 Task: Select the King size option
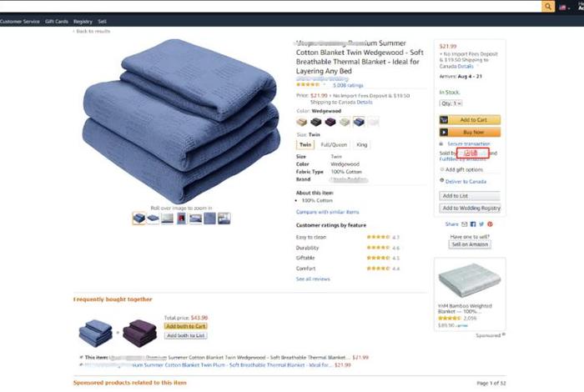[x=361, y=145]
